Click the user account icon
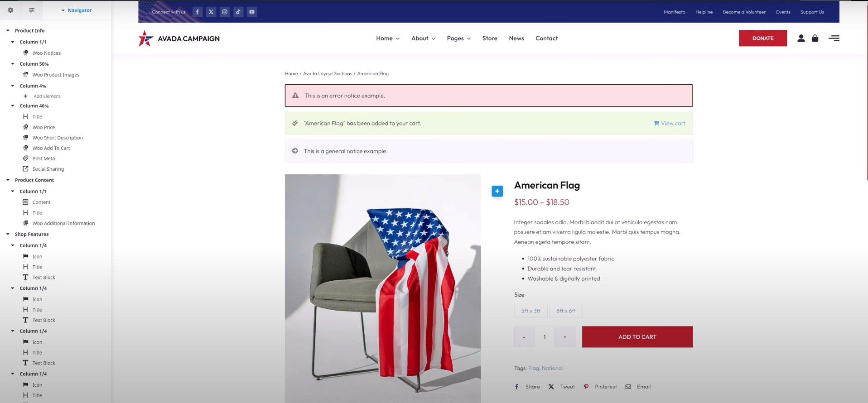This screenshot has width=868, height=403. (x=801, y=38)
